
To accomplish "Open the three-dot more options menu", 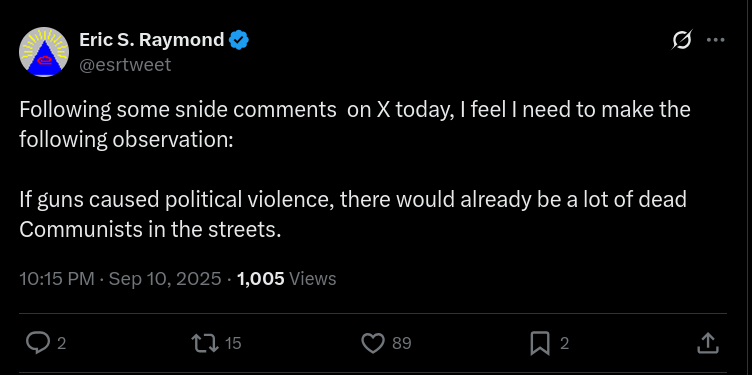I will (x=716, y=40).
